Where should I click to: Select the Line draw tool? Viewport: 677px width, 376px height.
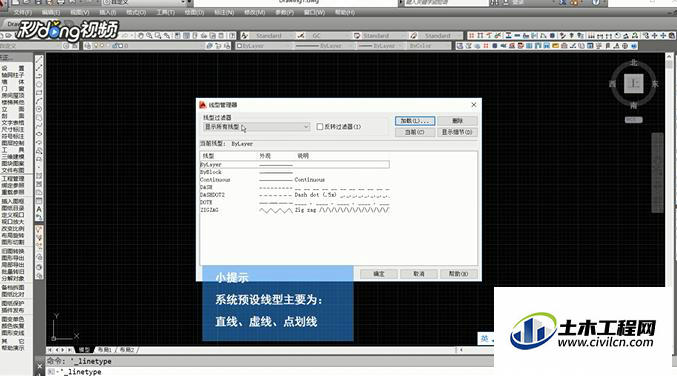tap(39, 60)
